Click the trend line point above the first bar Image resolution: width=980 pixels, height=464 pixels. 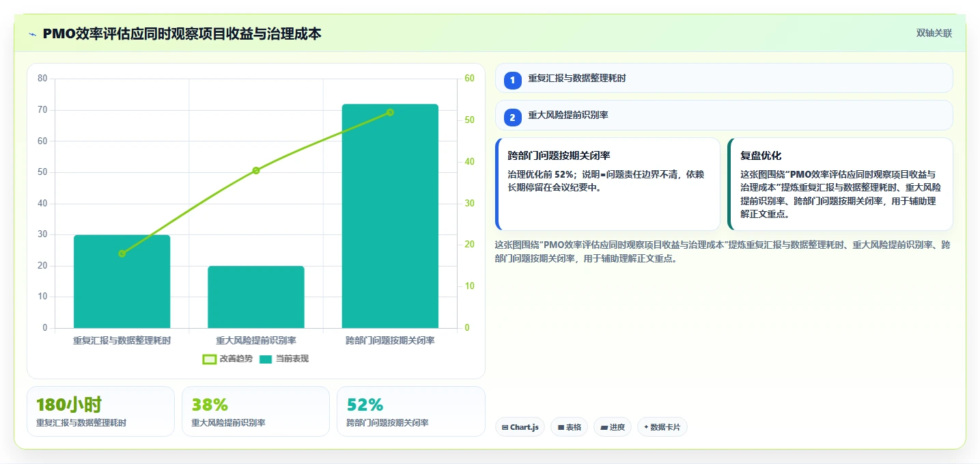(x=122, y=254)
